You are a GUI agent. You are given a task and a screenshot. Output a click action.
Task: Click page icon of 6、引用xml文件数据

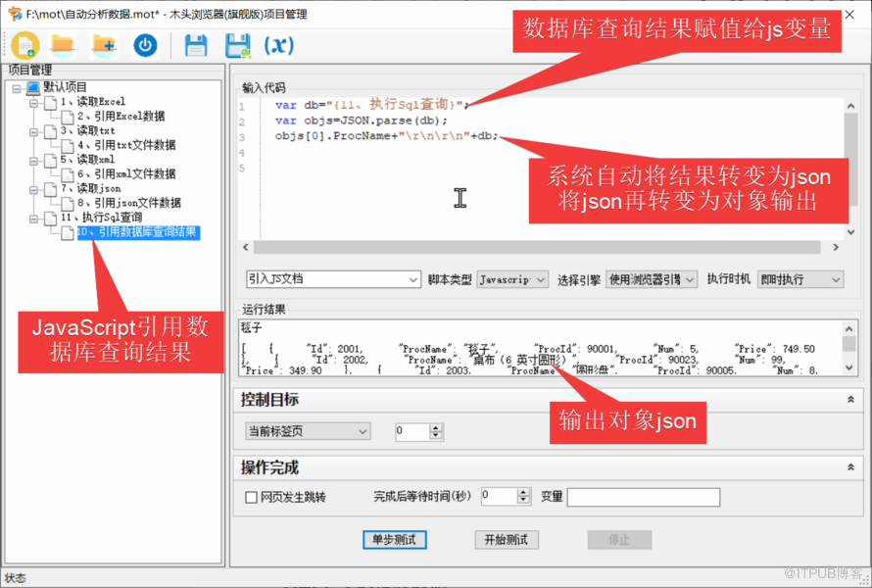[x=68, y=174]
